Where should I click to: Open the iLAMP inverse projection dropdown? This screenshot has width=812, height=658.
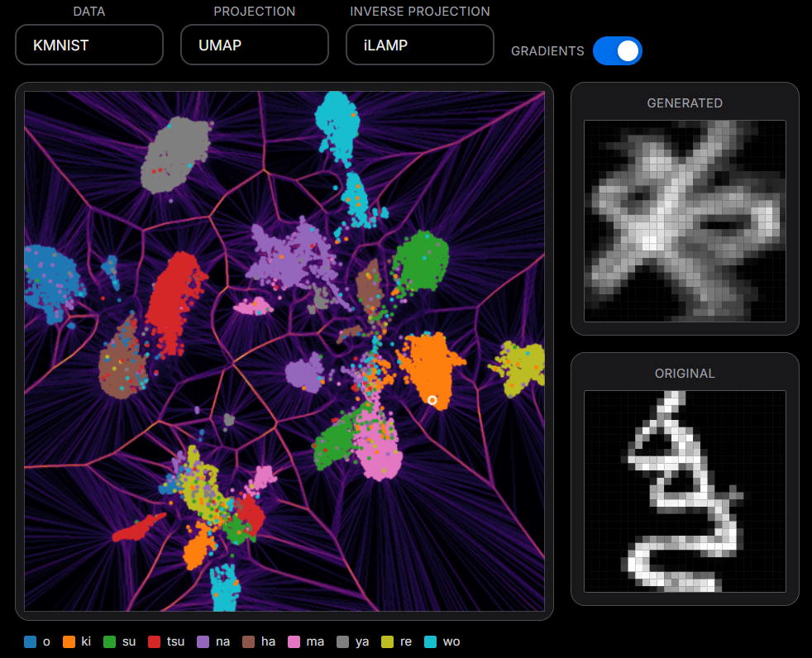click(419, 45)
